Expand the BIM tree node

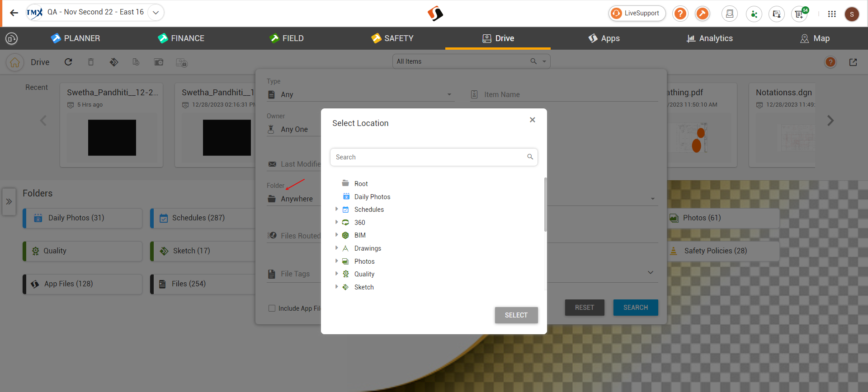(x=336, y=235)
